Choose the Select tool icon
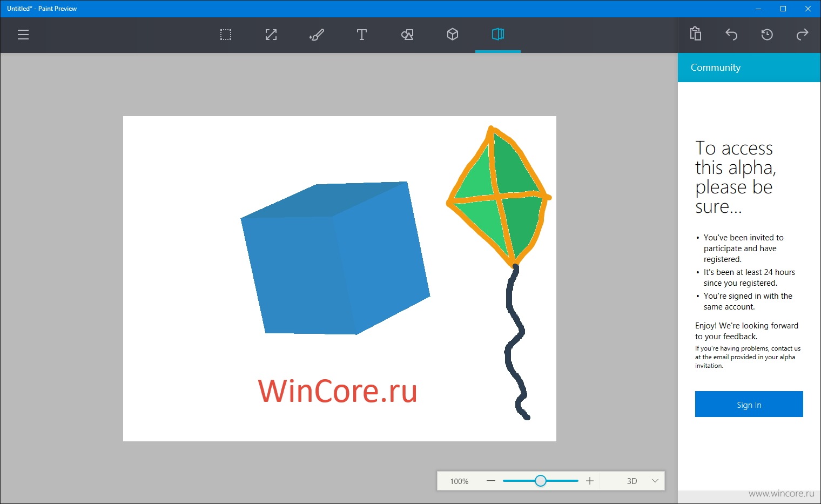The width and height of the screenshot is (821, 504). 226,35
